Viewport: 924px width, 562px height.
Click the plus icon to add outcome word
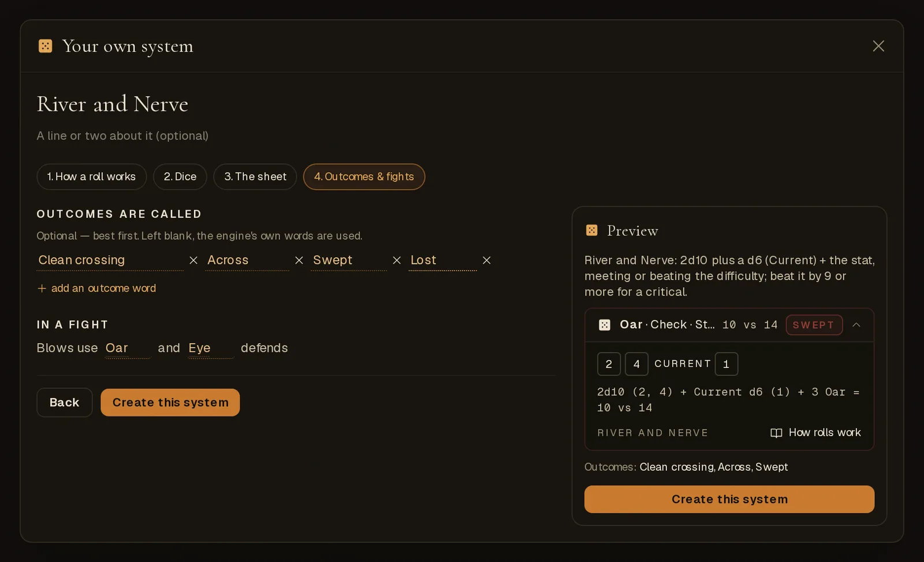click(x=42, y=288)
